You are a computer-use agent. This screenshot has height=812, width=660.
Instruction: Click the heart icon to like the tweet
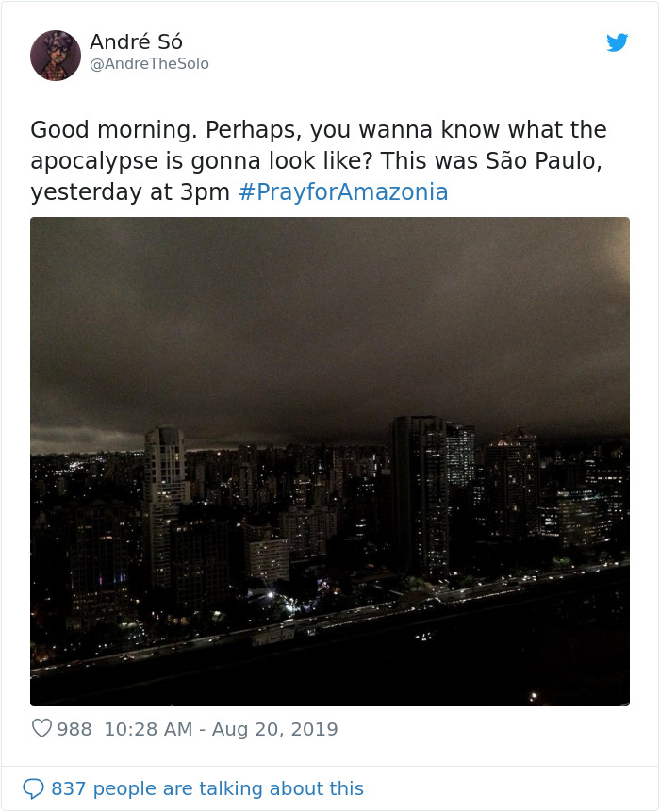(41, 728)
